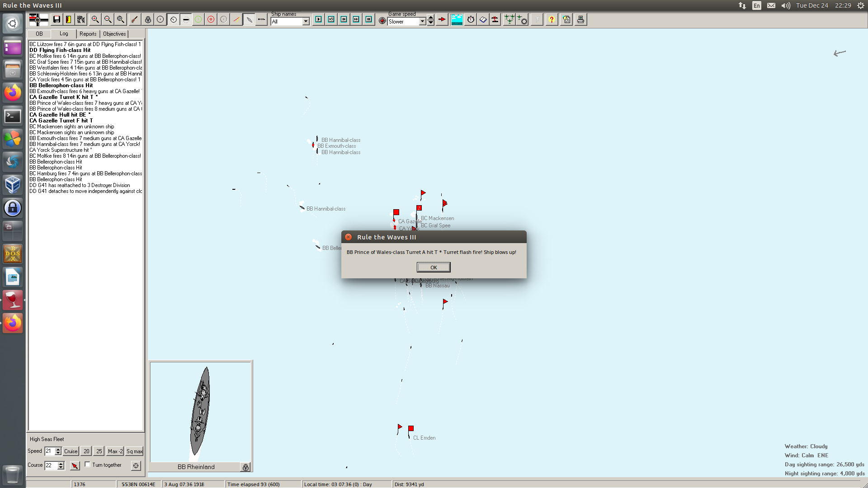
Task: Click the yellow question mark help icon
Action: pos(551,19)
